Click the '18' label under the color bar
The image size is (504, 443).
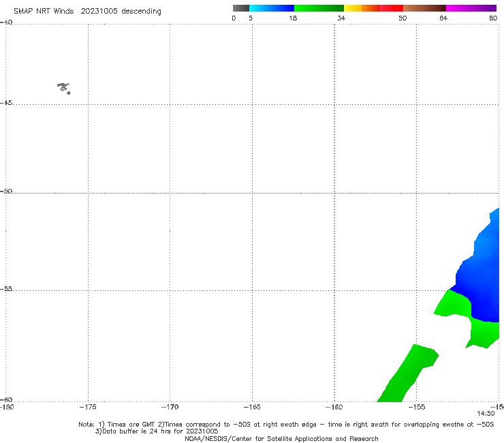coord(293,18)
